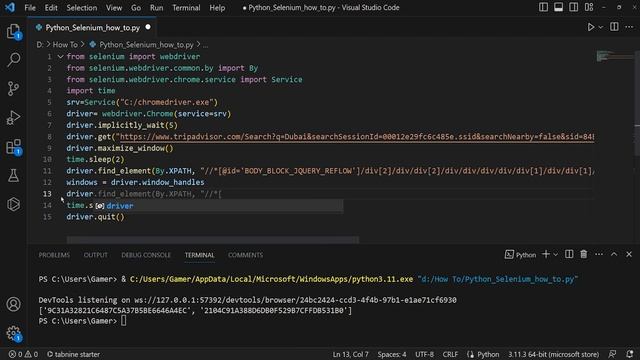Open the Selection menu
The height and width of the screenshot is (360, 640).
[82, 8]
